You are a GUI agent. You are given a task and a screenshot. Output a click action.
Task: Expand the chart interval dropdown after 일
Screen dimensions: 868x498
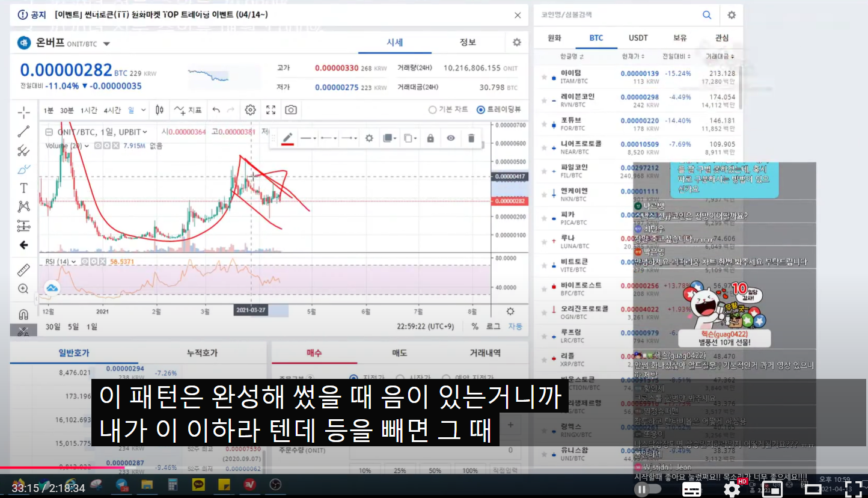(144, 110)
